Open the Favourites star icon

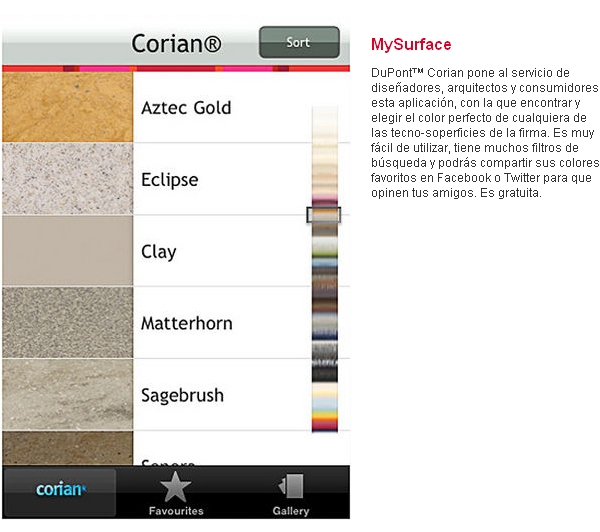tap(176, 487)
